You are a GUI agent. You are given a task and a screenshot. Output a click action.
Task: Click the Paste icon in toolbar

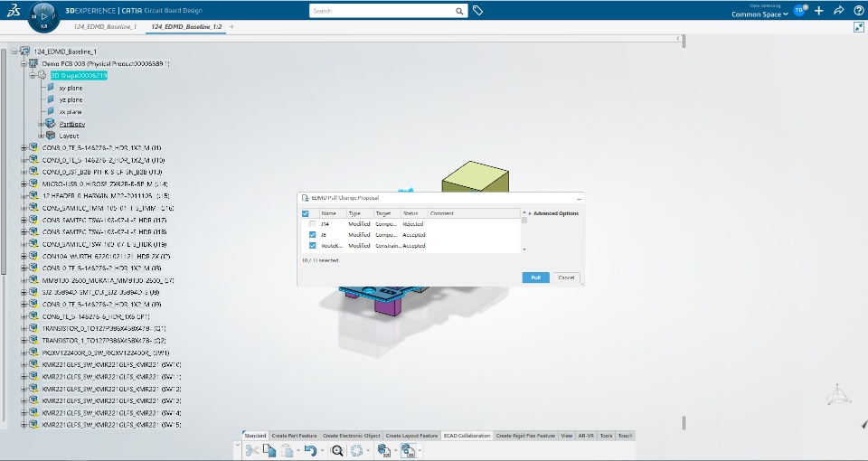tap(287, 450)
